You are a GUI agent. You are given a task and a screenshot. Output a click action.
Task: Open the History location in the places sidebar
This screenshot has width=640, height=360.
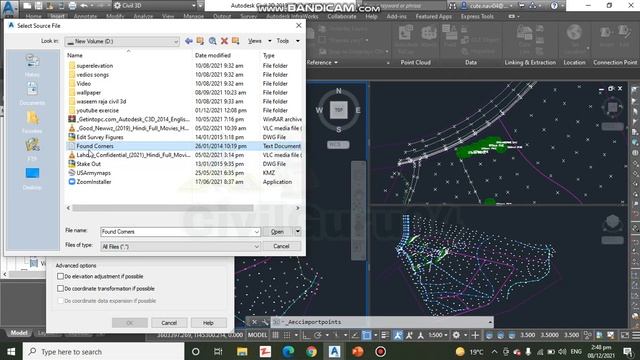[32, 65]
